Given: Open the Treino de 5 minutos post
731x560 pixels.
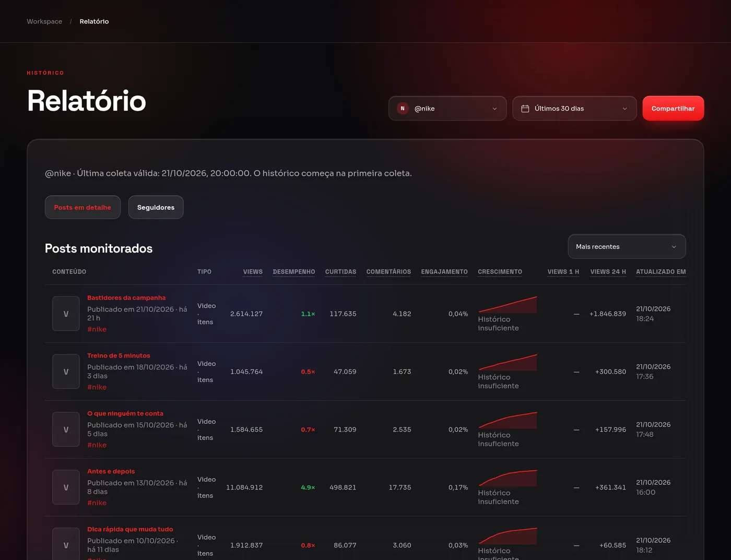Looking at the screenshot, I should coord(119,355).
